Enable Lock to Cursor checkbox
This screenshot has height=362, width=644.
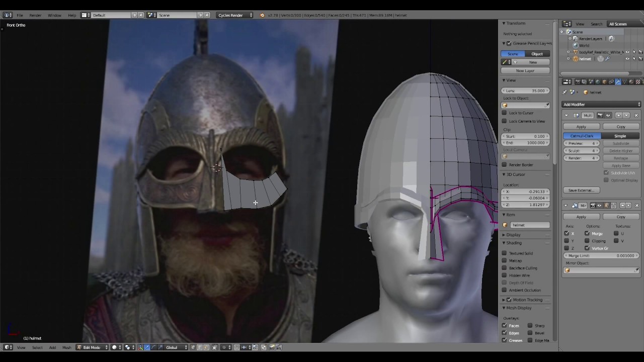pyautogui.click(x=504, y=113)
